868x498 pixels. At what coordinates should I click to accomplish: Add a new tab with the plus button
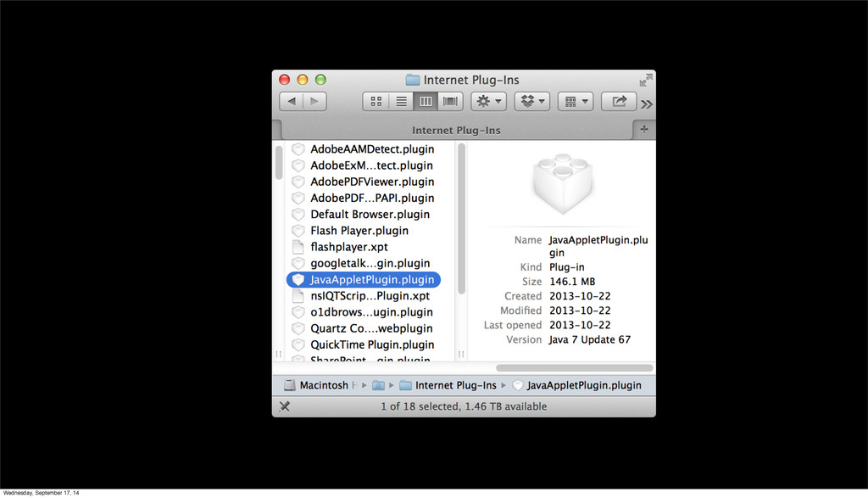[644, 129]
